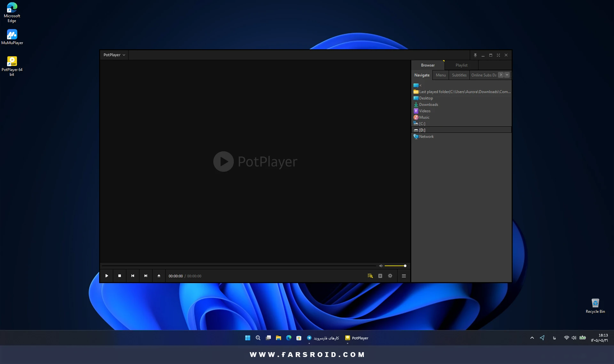
Task: Open the PotPlayer main menu dropdown
Action: point(114,55)
